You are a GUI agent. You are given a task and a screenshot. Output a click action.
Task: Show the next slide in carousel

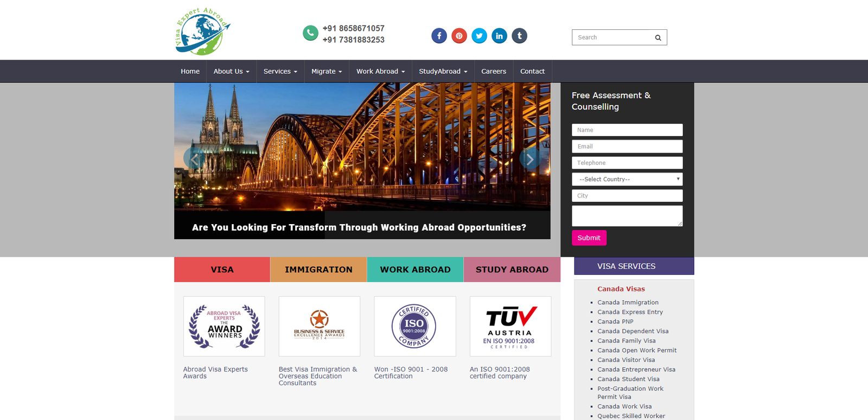click(x=529, y=158)
